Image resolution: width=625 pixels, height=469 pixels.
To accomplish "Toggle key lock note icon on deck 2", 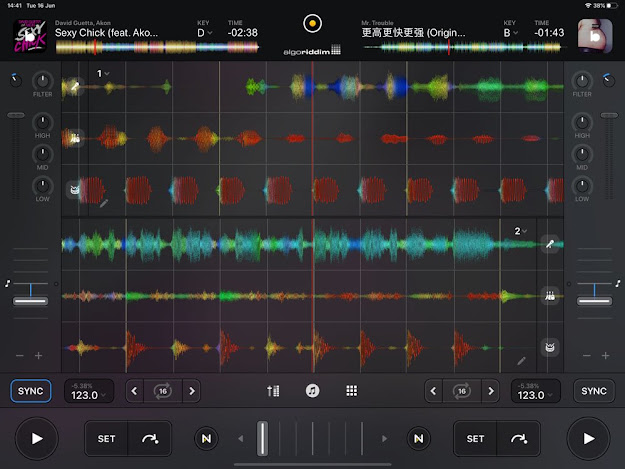I will click(x=617, y=283).
